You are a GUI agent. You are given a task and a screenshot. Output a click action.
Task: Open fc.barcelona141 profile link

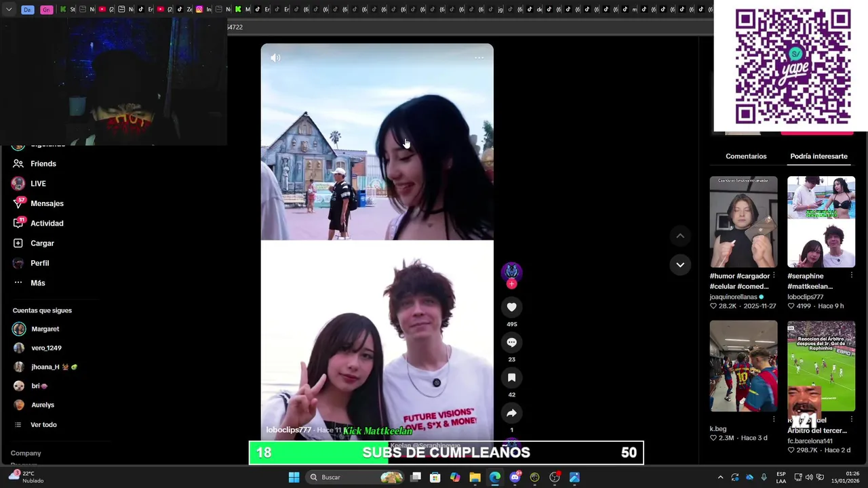[810, 441]
